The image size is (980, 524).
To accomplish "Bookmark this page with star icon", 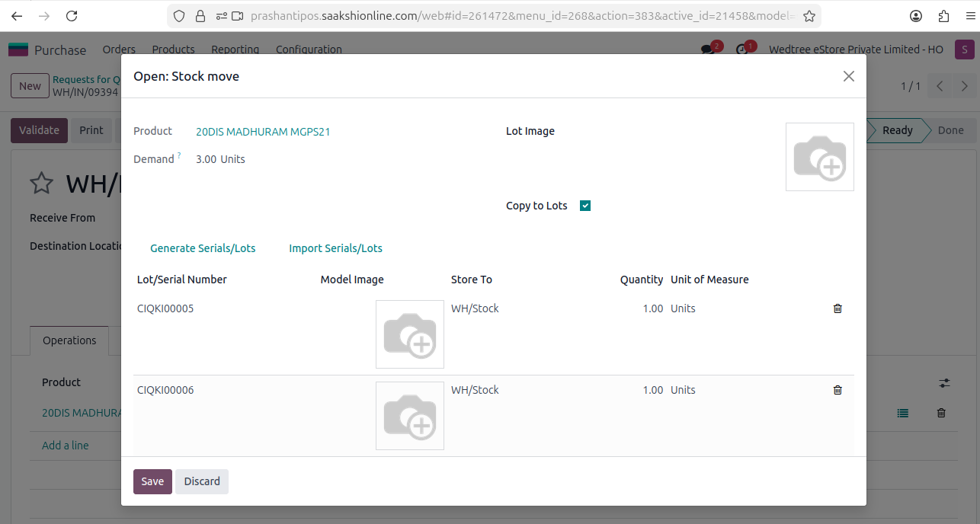I will point(809,16).
